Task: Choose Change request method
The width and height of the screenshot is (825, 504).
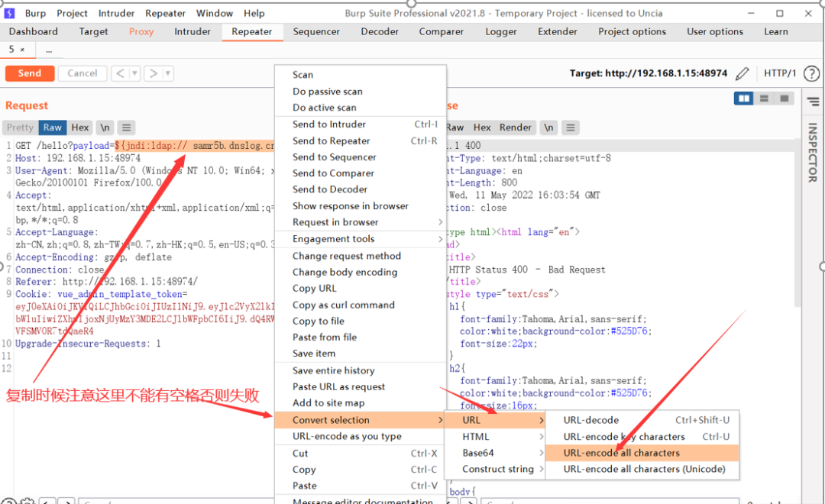Action: point(361,256)
